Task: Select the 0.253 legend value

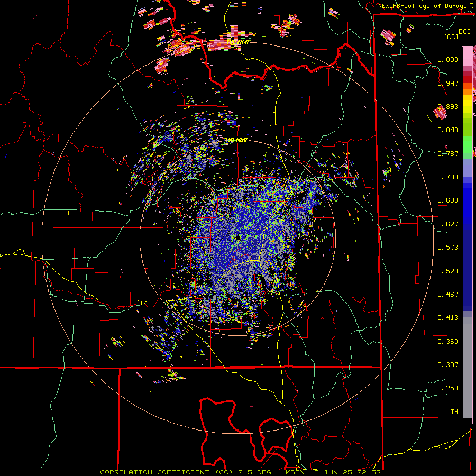Action: pos(448,388)
